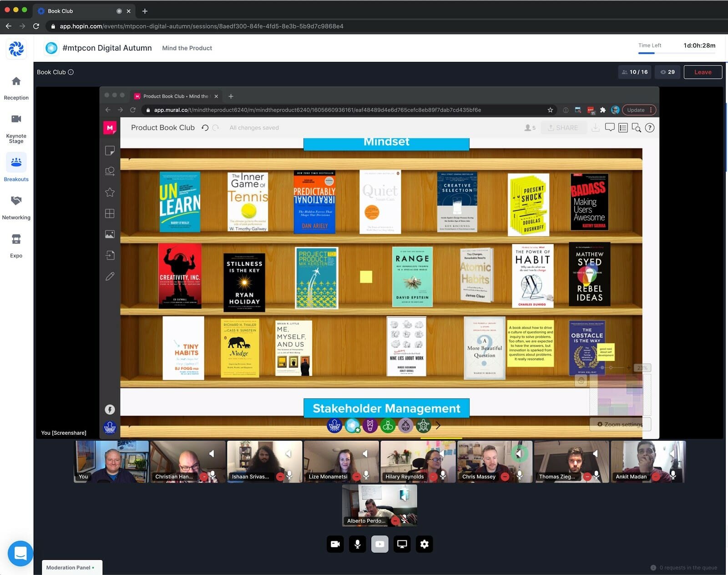Viewport: 728px width, 575px height.
Task: Open the Networking section
Action: (16, 207)
